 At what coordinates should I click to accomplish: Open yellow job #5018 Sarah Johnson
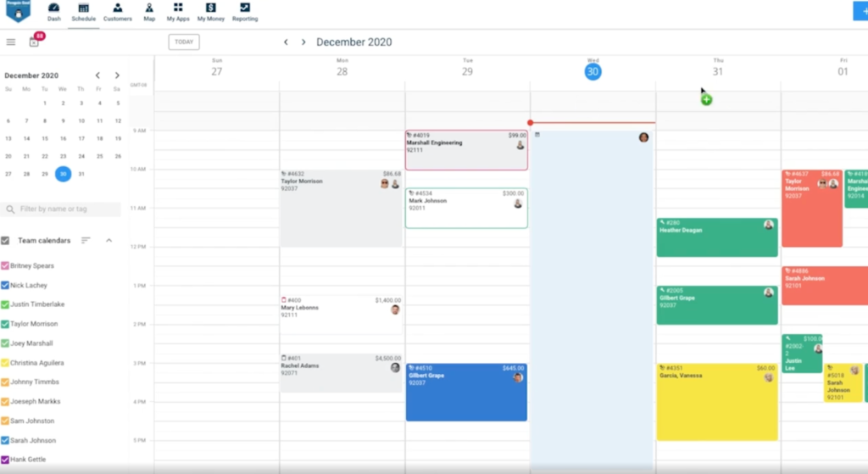[x=843, y=382]
